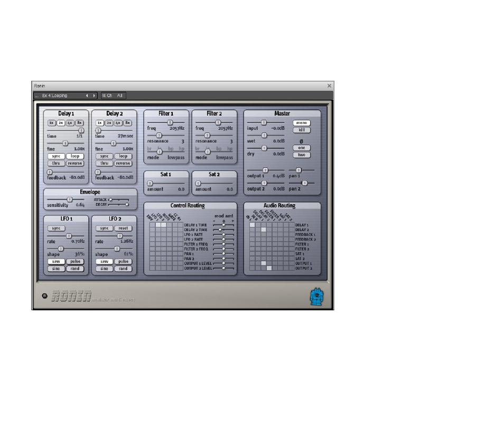Click the pan 2 slider handle

pos(305,183)
